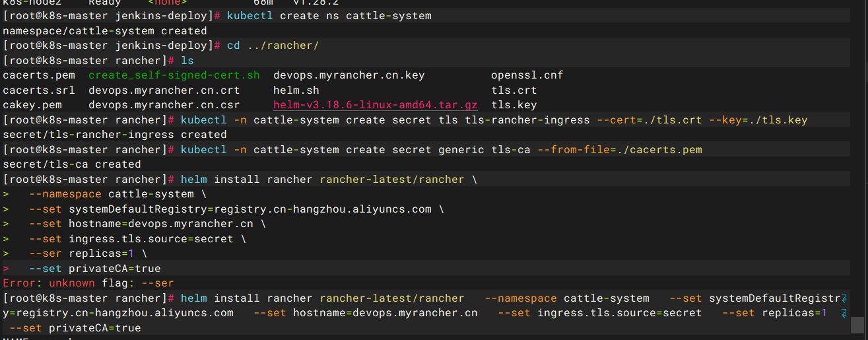
Task: Click the line-wrap marker after replicas=1
Action: 846,313
